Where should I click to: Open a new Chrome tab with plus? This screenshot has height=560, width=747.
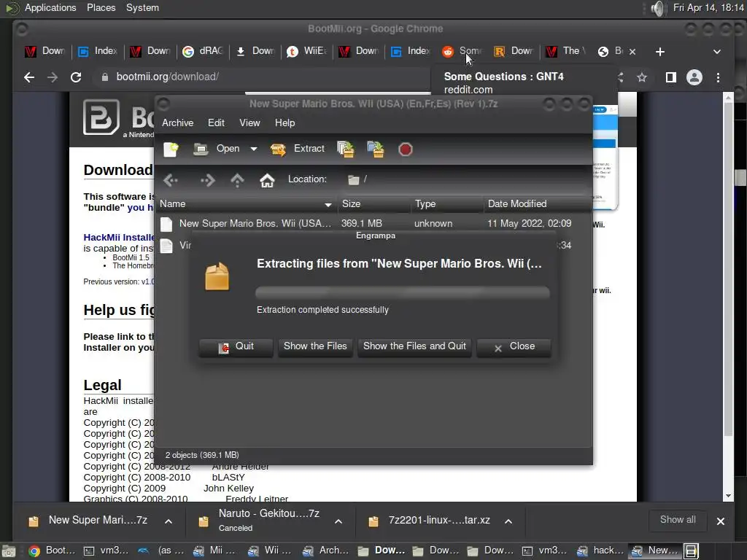click(659, 52)
